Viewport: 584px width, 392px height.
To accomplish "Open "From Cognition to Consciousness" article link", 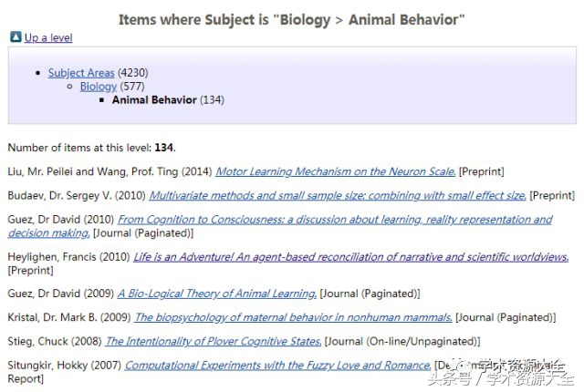I will coord(334,220).
